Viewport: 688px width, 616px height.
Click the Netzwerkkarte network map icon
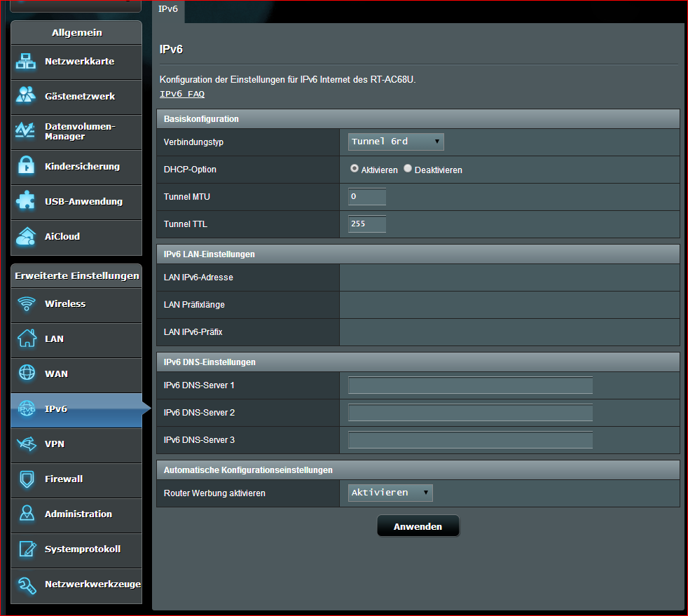(26, 62)
